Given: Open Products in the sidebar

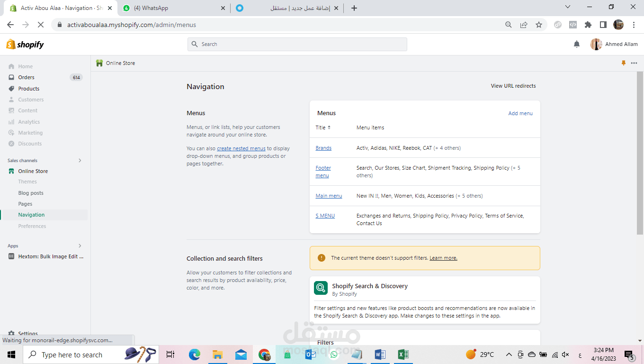Looking at the screenshot, I should point(29,89).
